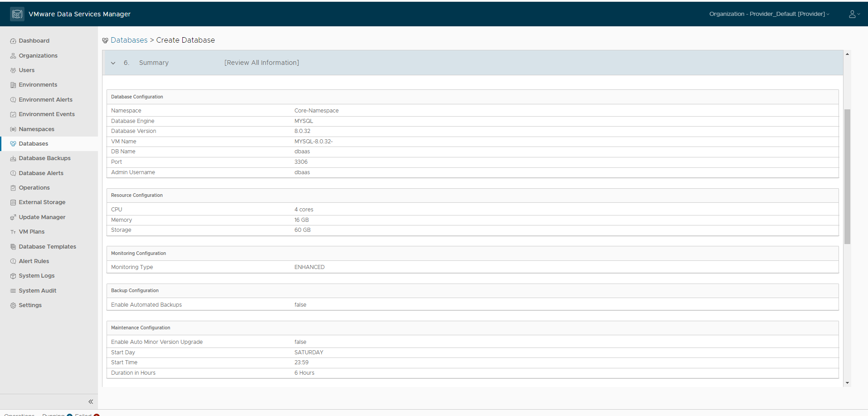Viewport: 868px width, 416px height.
Task: Click the Databases sidebar icon
Action: click(x=13, y=144)
